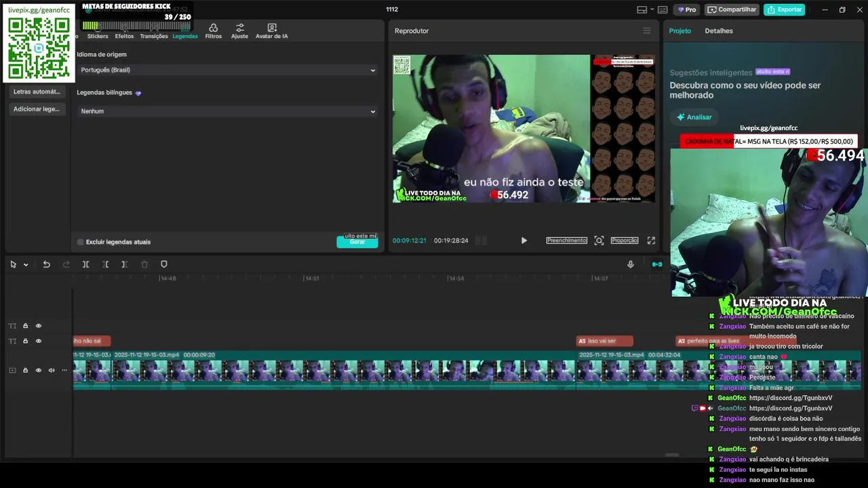Hide the second text track
The image size is (868, 488).
tap(38, 341)
